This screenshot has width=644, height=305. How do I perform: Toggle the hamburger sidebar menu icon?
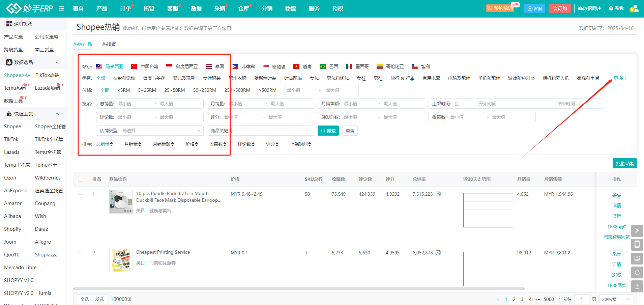coord(61,8)
